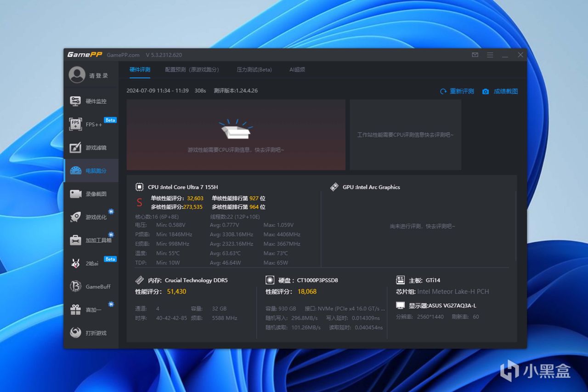Click the resolution value 2560*1440
Screen dimensions: 588x392
[430, 317]
